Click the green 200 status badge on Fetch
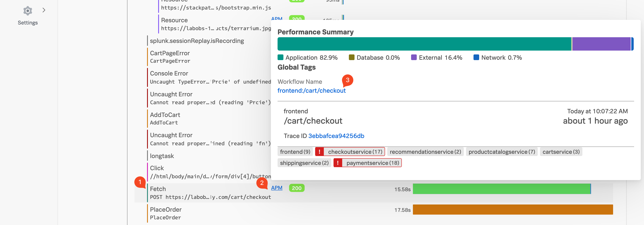Viewport: 644px width, 225px height. coord(297,188)
